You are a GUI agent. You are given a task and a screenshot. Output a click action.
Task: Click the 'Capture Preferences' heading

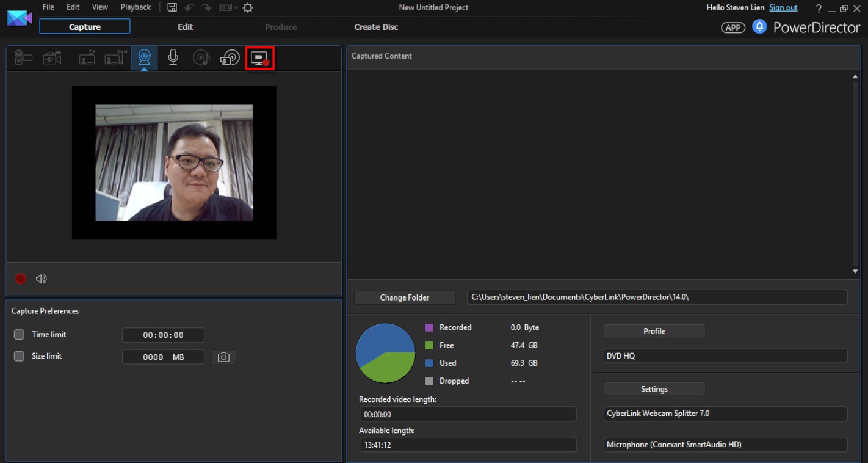45,311
